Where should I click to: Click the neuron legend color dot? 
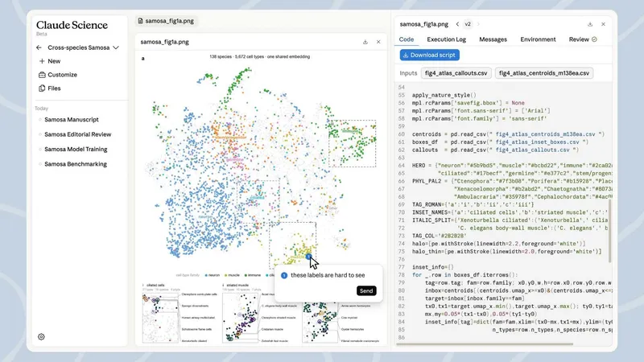pyautogui.click(x=206, y=275)
